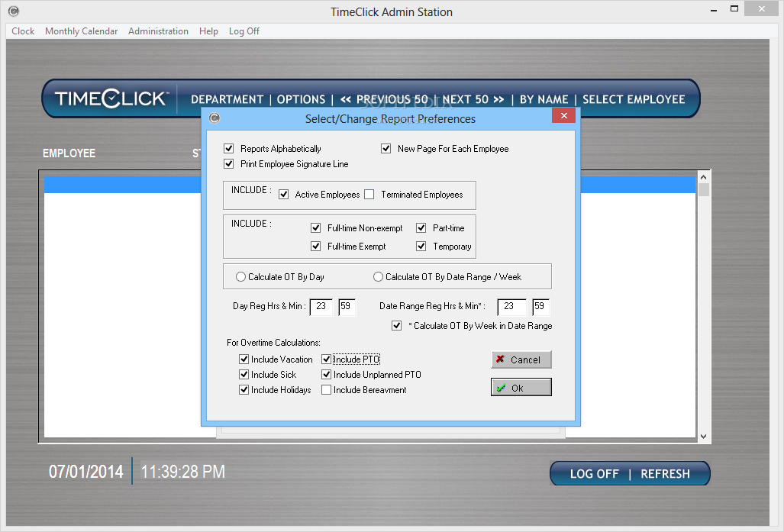Viewport: 784px width, 532px height.
Task: Click BY NAME in the banner
Action: pos(544,99)
